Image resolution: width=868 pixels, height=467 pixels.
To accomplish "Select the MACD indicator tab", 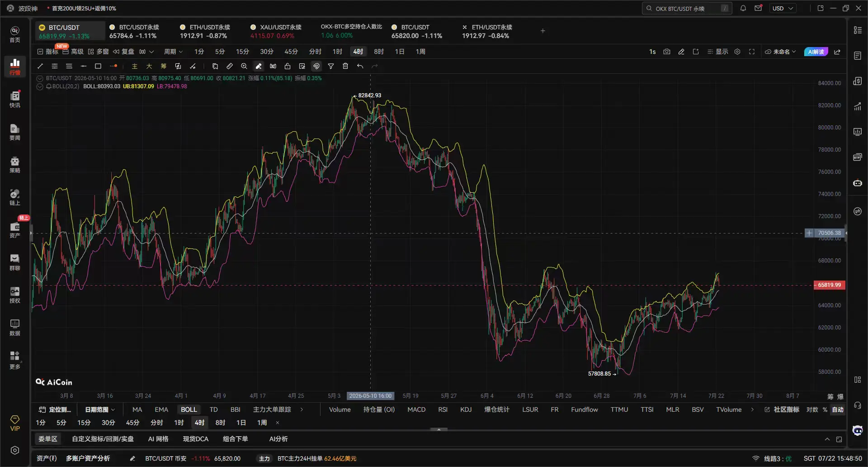I will click(x=416, y=410).
